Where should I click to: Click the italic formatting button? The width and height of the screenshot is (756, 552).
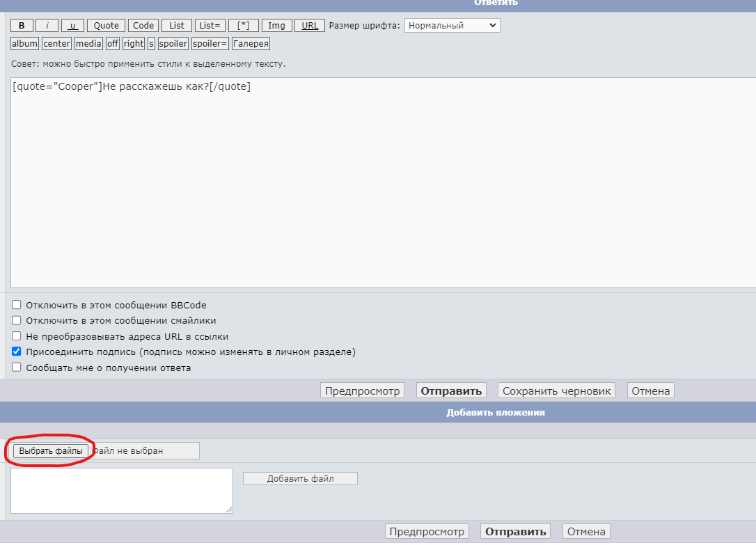(x=46, y=25)
